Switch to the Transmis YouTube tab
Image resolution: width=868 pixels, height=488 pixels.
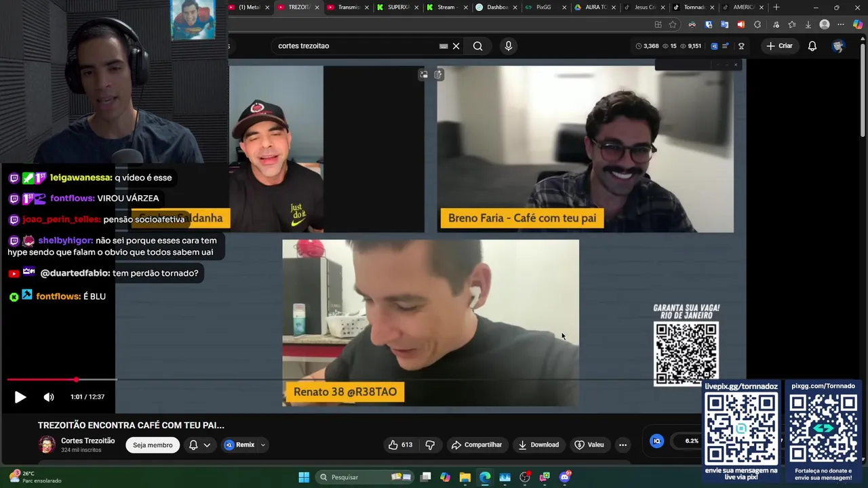[344, 7]
